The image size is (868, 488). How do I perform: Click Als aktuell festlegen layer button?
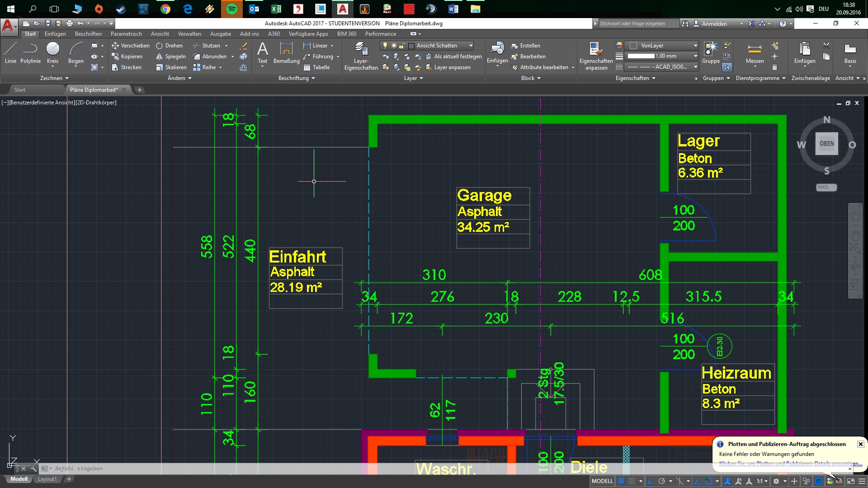(453, 56)
